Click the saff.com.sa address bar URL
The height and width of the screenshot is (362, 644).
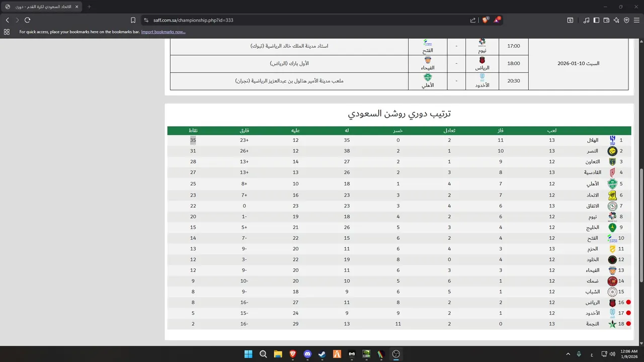click(193, 20)
